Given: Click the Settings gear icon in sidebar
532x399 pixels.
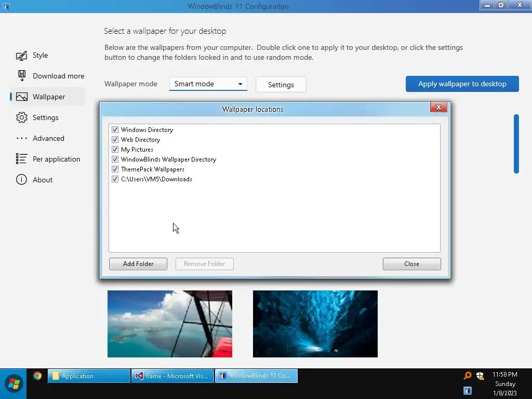Looking at the screenshot, I should pos(22,117).
